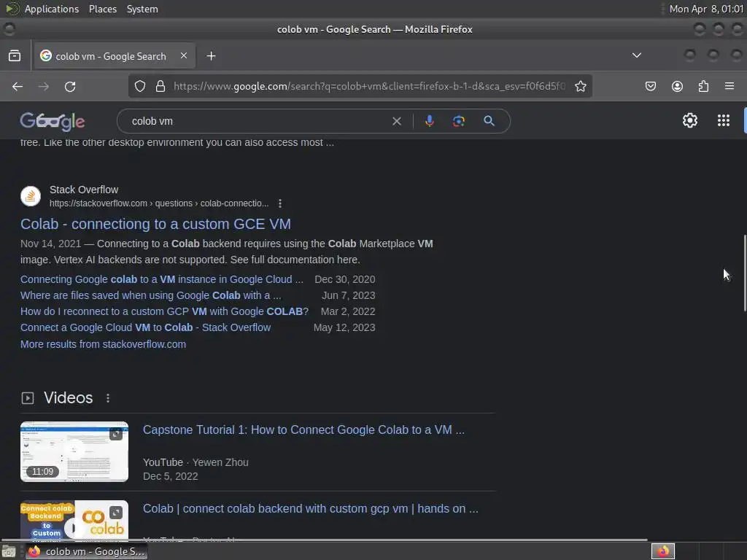Click the Firefox icon in panel tray
The height and width of the screenshot is (560, 747).
(663, 551)
